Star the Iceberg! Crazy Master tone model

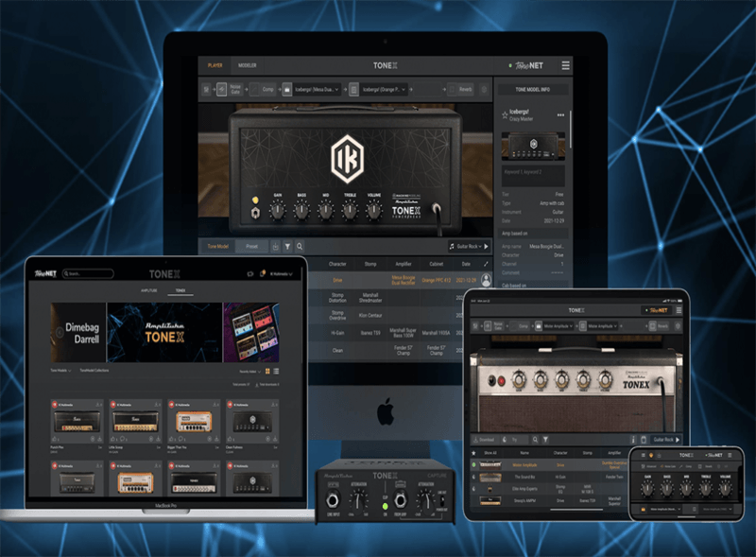pyautogui.click(x=503, y=114)
